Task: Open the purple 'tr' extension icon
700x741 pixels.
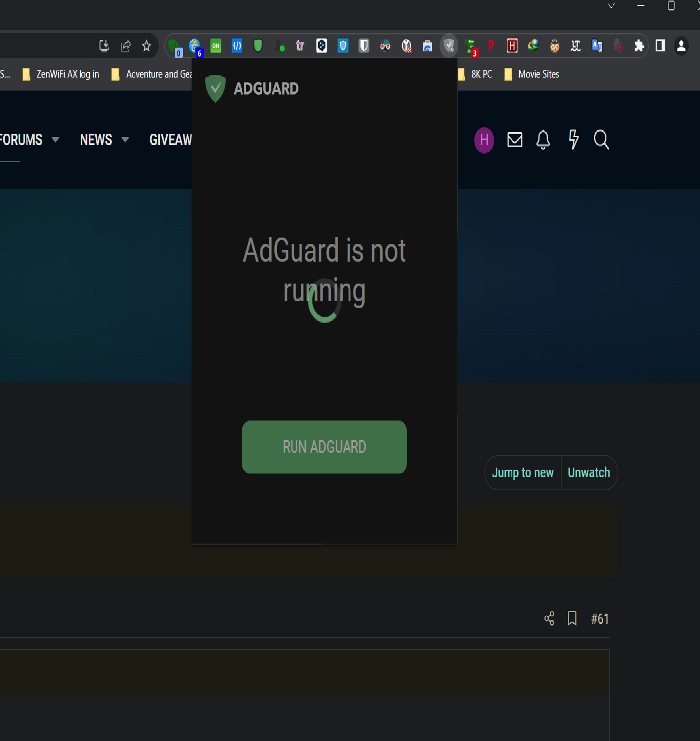Action: [x=301, y=46]
